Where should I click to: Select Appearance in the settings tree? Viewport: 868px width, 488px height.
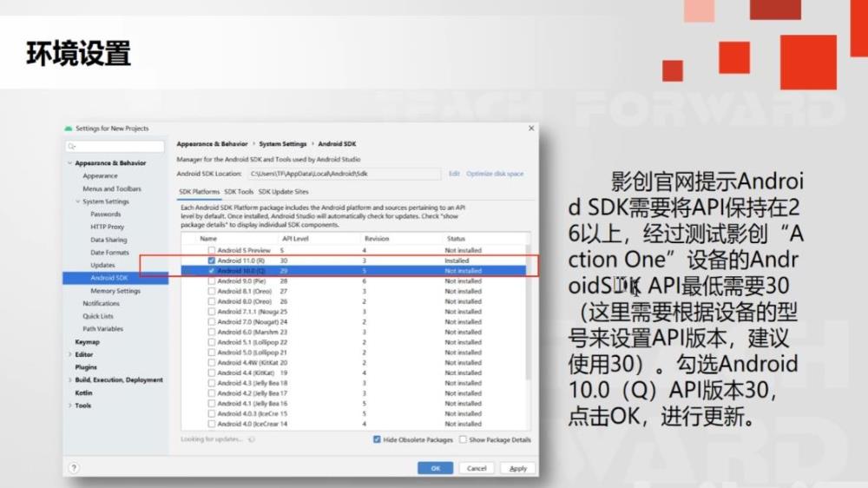(100, 175)
